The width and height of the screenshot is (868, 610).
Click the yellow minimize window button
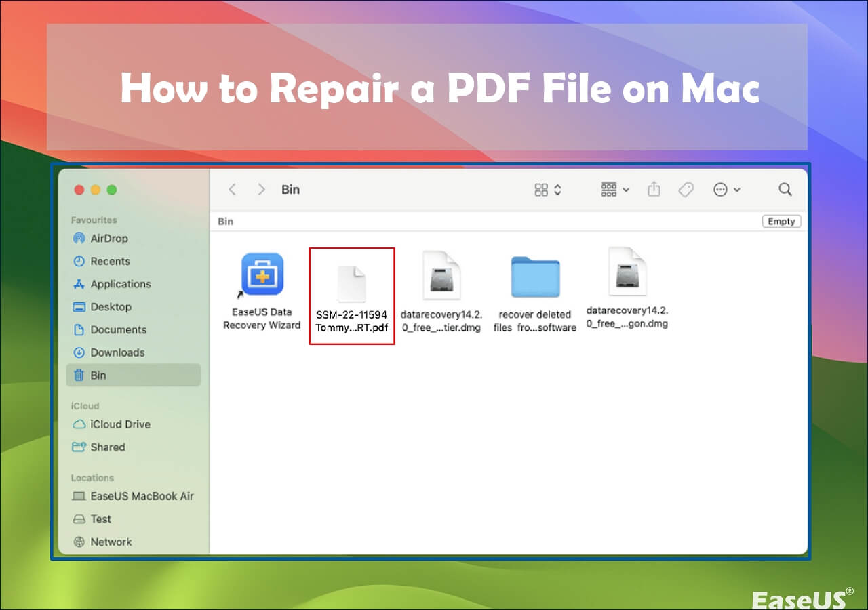click(x=96, y=190)
